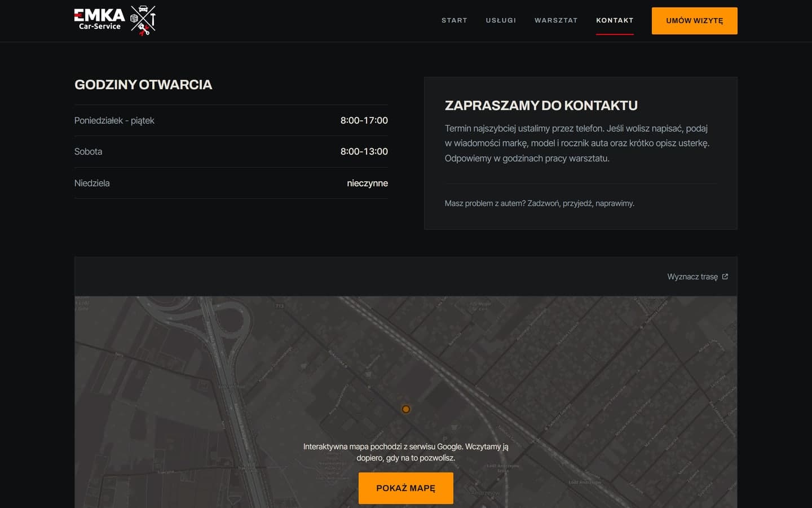Click the Poniedziałek - piątek row label

pyautogui.click(x=114, y=120)
